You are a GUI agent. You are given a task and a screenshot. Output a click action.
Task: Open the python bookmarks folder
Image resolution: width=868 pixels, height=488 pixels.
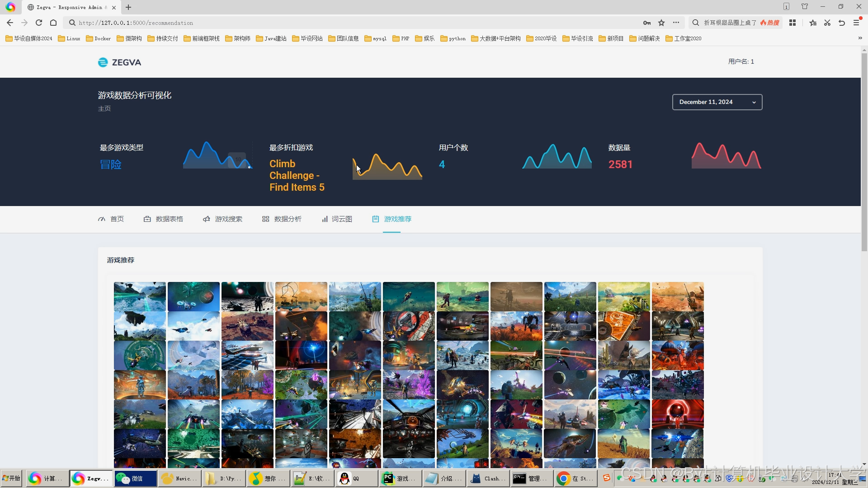453,38
